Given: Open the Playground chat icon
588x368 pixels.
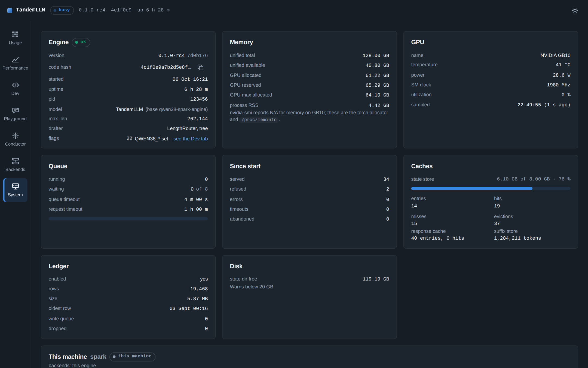Looking at the screenshot, I should click(15, 110).
